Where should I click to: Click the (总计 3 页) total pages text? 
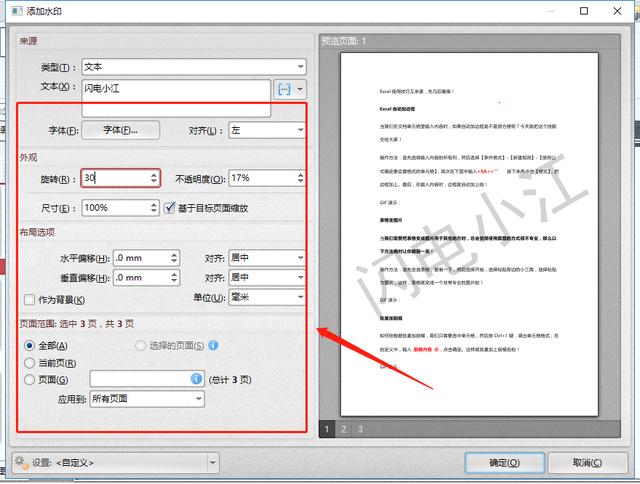pyautogui.click(x=230, y=380)
